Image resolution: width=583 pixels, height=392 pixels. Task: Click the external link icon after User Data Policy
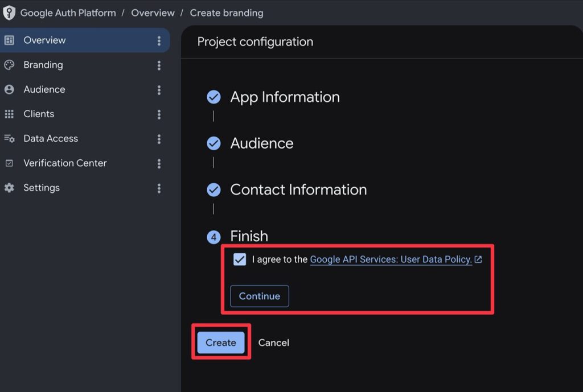point(478,259)
